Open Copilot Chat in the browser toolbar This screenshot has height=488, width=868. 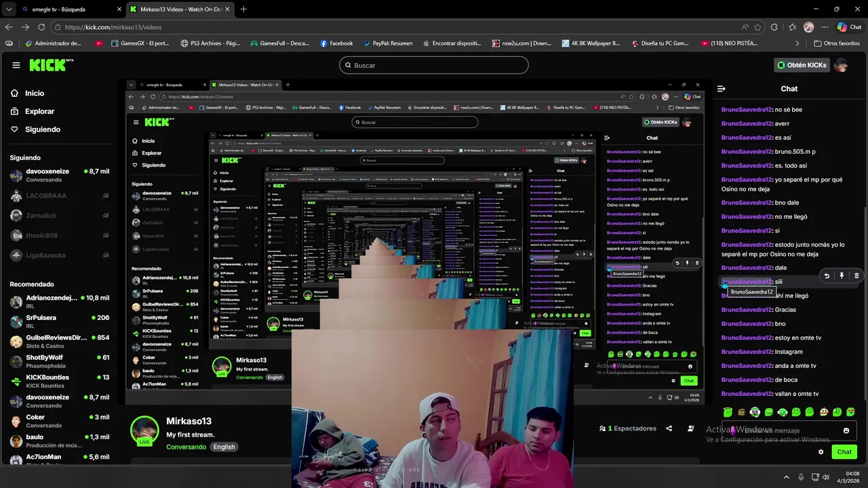tap(849, 27)
